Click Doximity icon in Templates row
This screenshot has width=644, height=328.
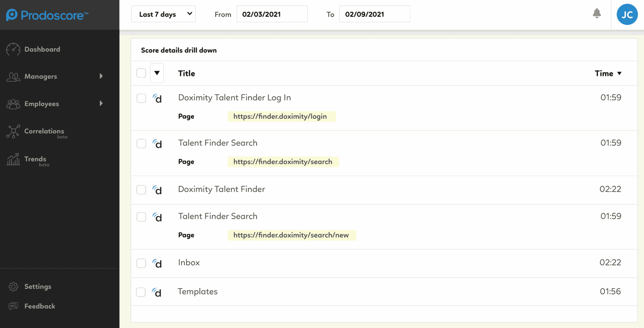pos(157,292)
